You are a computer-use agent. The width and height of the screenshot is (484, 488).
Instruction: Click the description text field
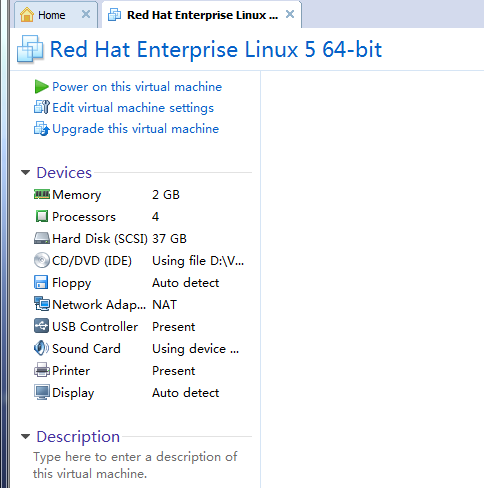(135, 465)
